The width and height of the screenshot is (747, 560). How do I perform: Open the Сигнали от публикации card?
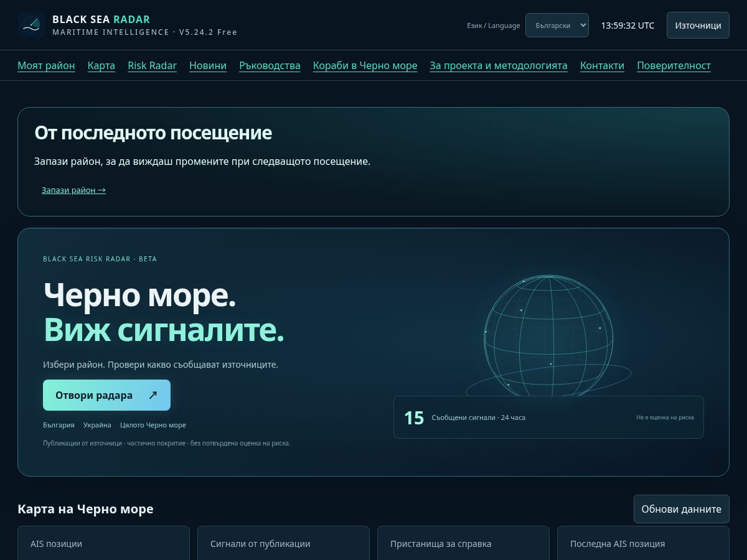tap(283, 543)
